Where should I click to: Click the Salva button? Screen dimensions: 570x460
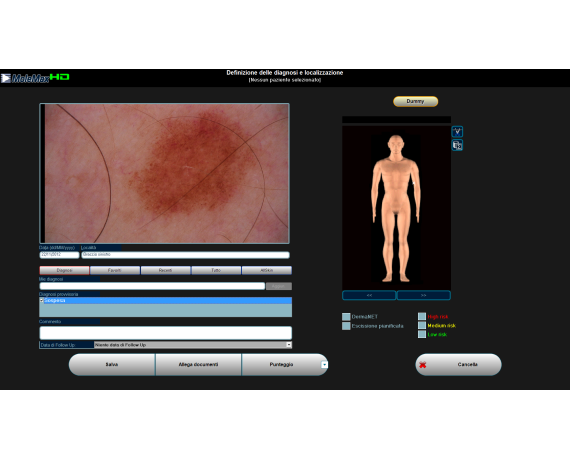tap(112, 364)
